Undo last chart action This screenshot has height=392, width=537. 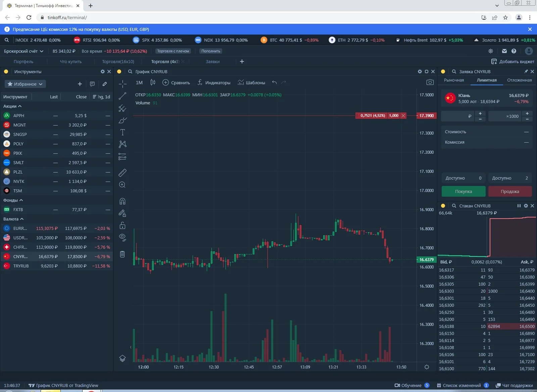pyautogui.click(x=274, y=83)
